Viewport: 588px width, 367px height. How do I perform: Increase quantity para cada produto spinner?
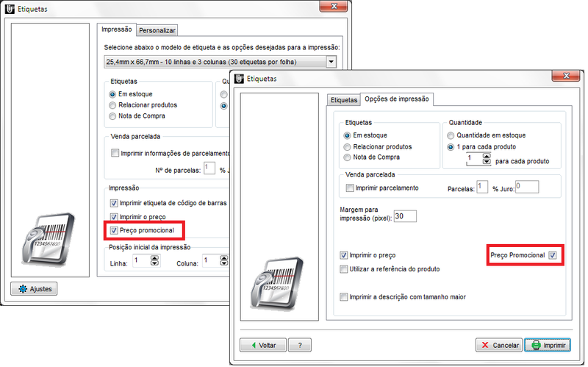click(485, 155)
